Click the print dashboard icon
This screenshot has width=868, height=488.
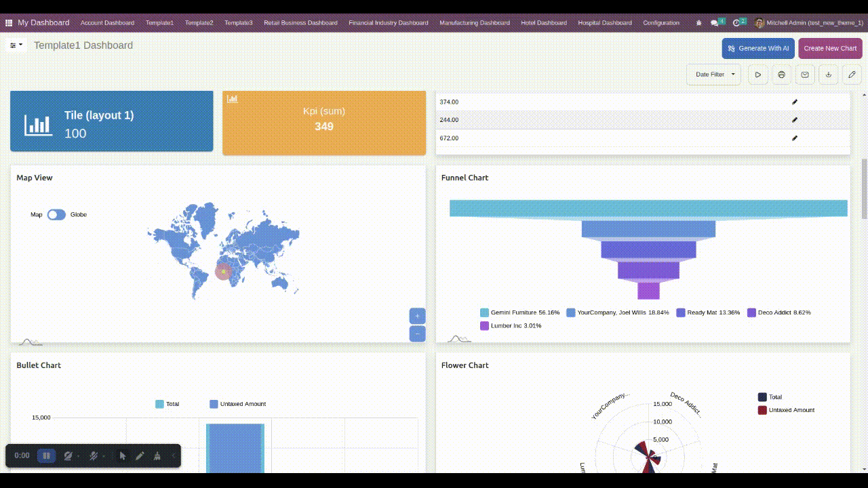tap(781, 75)
